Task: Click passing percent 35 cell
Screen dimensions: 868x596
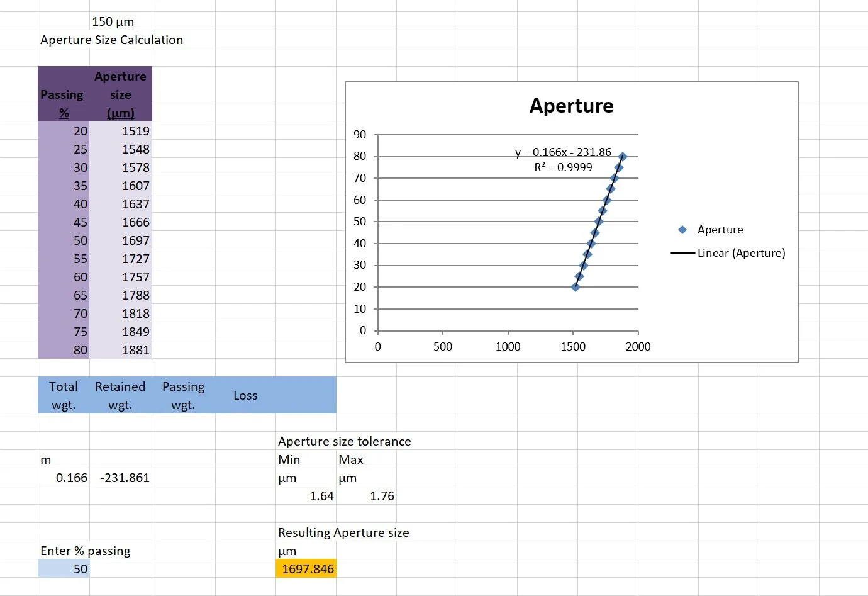Action: click(64, 186)
